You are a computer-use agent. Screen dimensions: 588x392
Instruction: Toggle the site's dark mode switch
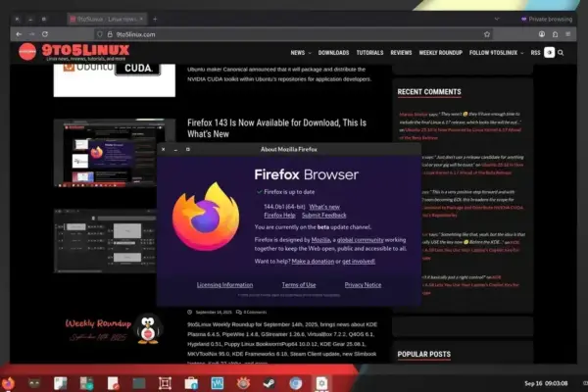(550, 53)
